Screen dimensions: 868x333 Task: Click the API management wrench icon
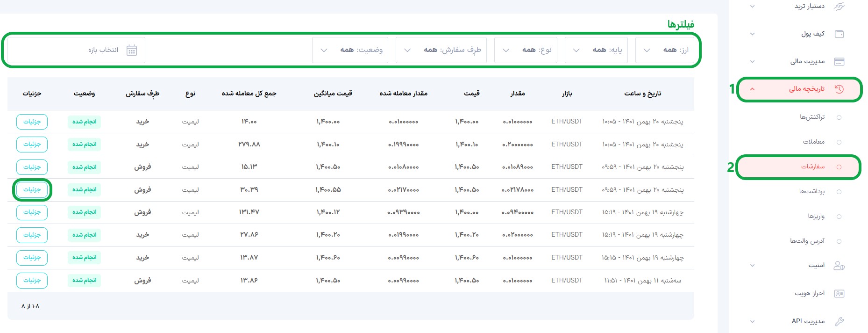(x=839, y=321)
